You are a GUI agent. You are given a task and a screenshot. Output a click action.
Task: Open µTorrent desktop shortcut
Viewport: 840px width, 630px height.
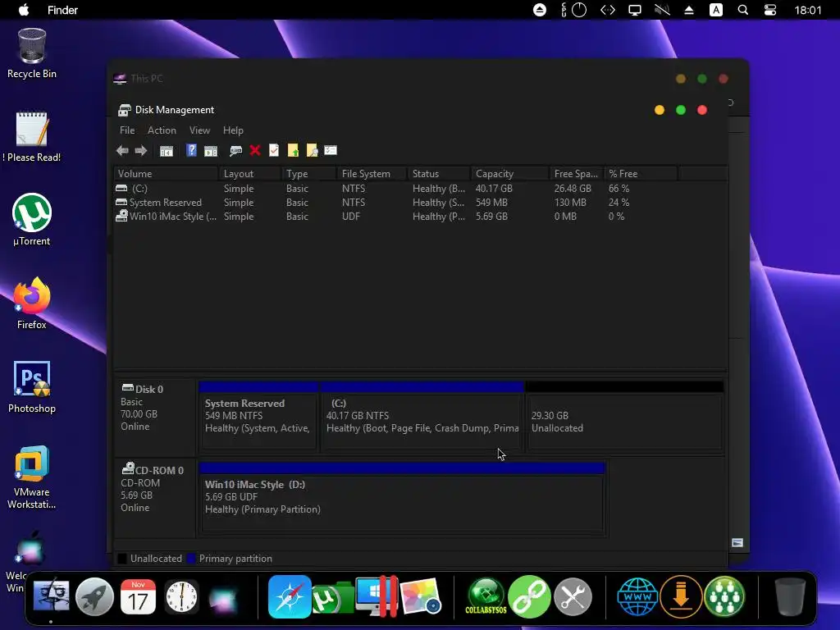click(x=32, y=220)
